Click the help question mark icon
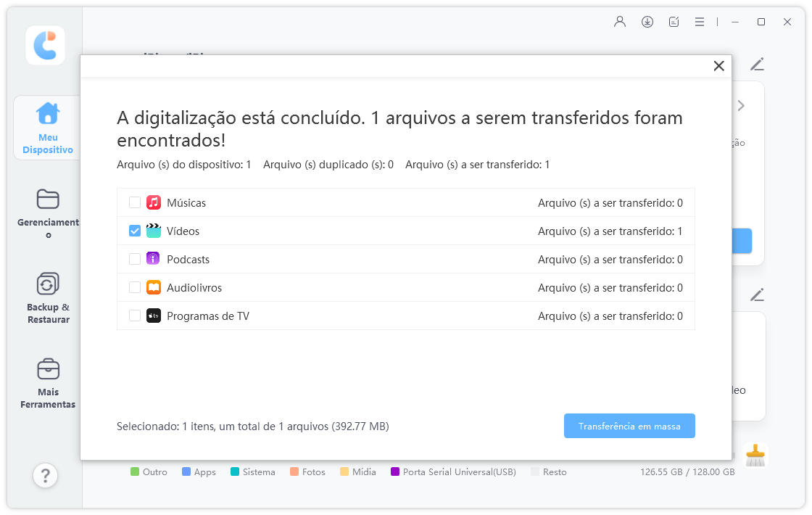The height and width of the screenshot is (515, 812). tap(45, 476)
